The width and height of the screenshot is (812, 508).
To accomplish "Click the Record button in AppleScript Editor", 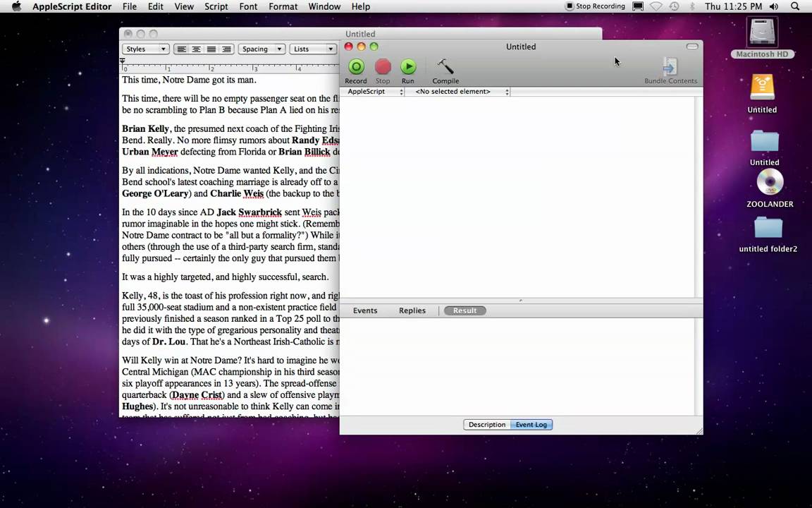I will (356, 71).
